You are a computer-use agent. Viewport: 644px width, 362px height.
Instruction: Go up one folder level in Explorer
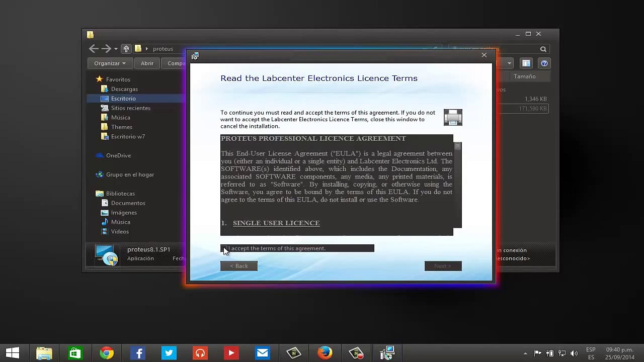126,49
